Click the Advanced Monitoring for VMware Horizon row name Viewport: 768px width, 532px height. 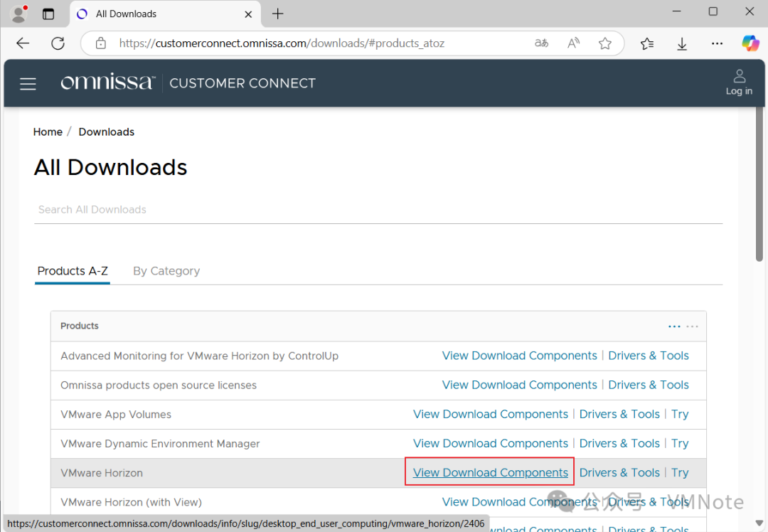[199, 356]
